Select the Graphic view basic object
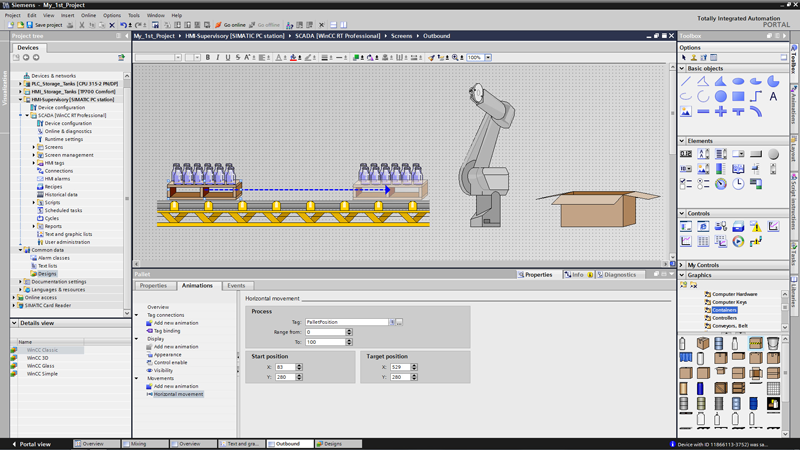Viewport: 800px width, 450px height. pos(686,111)
